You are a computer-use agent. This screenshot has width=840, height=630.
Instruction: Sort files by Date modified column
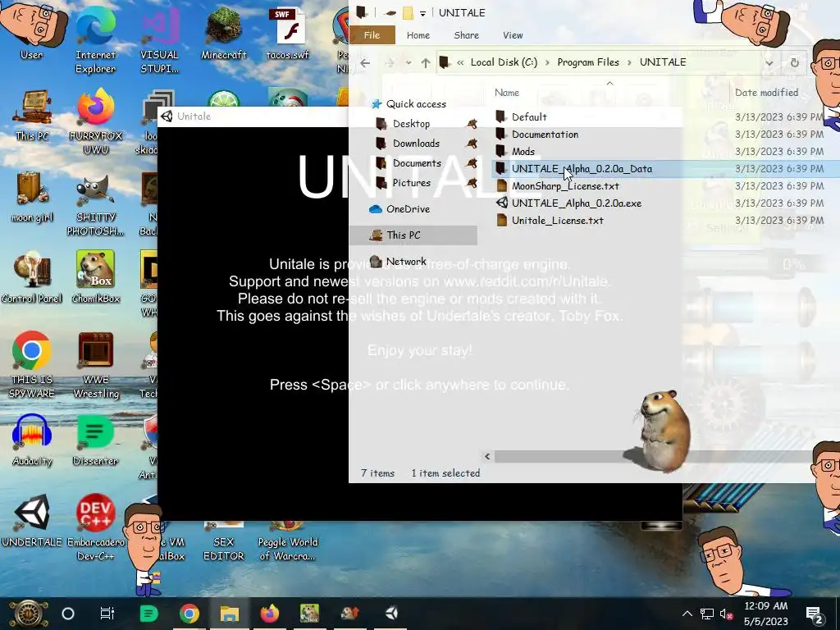click(x=767, y=93)
